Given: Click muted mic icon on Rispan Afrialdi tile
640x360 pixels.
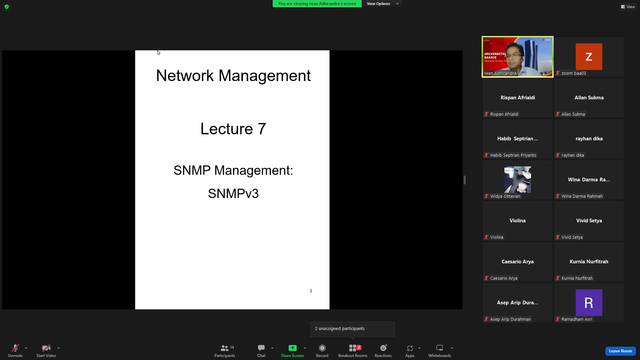Looking at the screenshot, I should click(486, 114).
